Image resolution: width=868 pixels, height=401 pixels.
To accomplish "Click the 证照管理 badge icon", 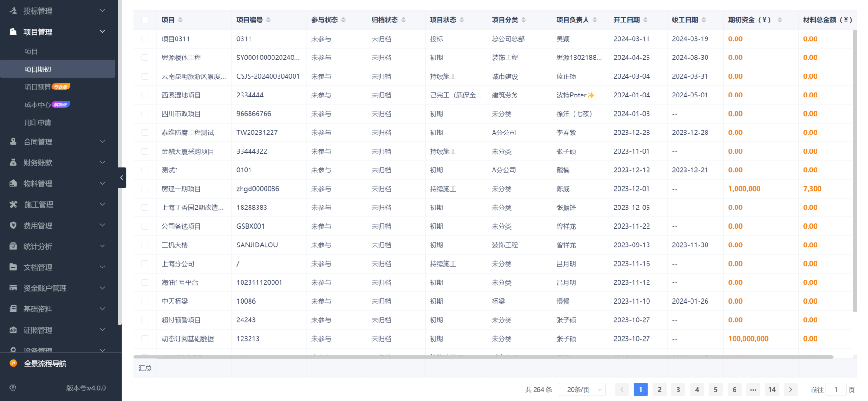I will [13, 330].
